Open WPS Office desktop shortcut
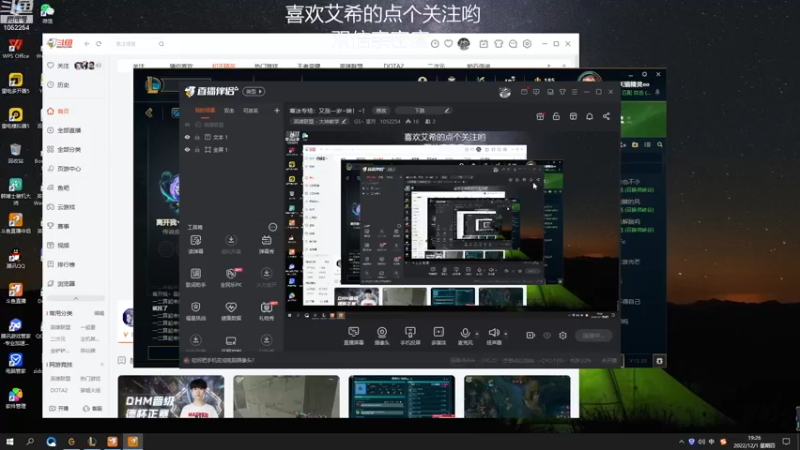The width and height of the screenshot is (800, 450). coord(15,49)
